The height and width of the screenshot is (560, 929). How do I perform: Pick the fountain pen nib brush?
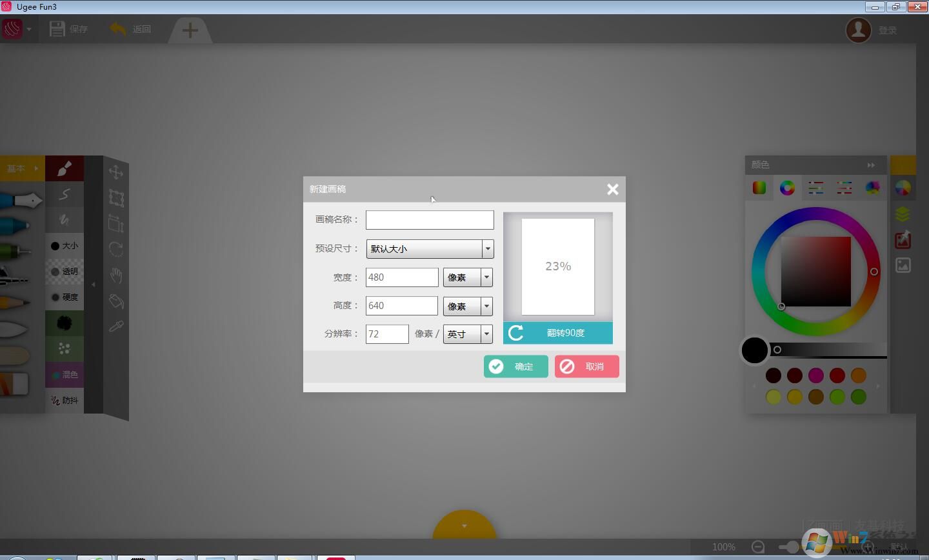(x=21, y=201)
